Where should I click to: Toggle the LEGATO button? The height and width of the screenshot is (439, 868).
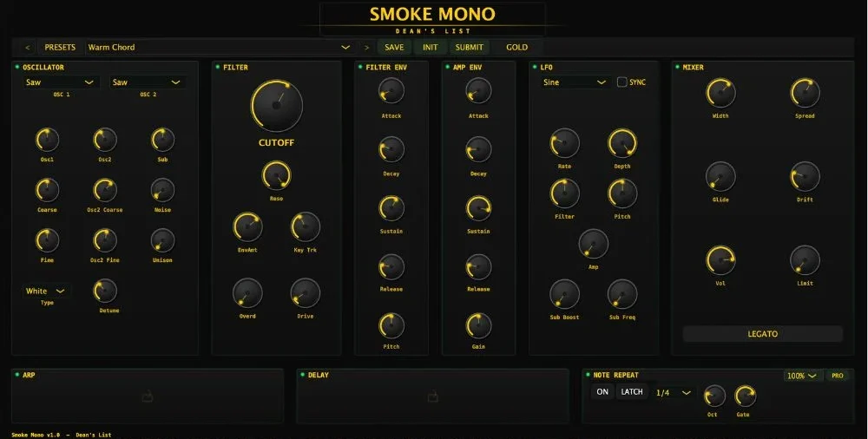click(x=762, y=334)
